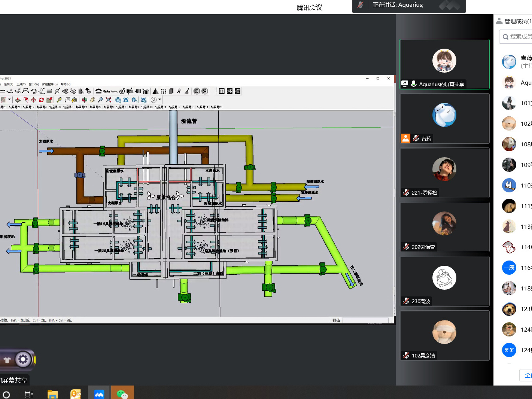Click the 数值 measurements input box

coord(365,320)
